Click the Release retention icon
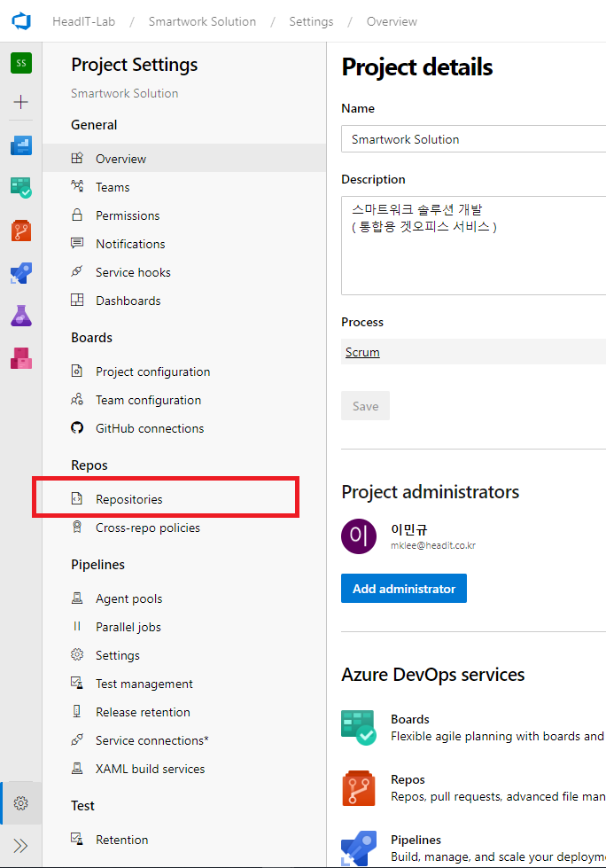Screen dimensions: 606x868 pos(77,711)
